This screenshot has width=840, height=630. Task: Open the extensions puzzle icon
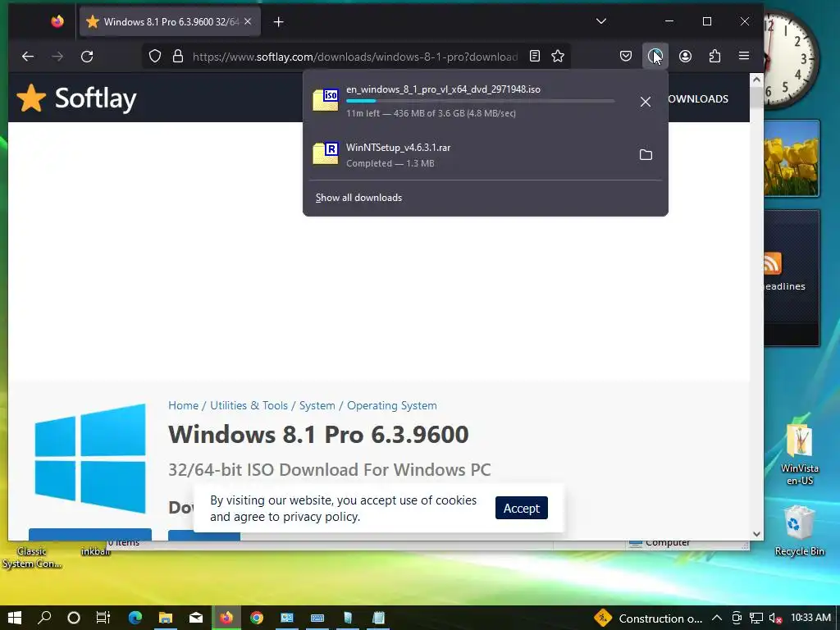714,57
